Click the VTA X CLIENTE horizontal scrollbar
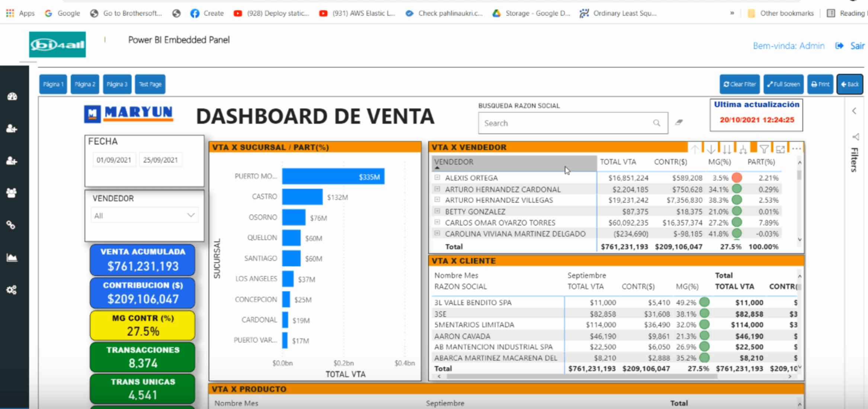 pos(580,376)
